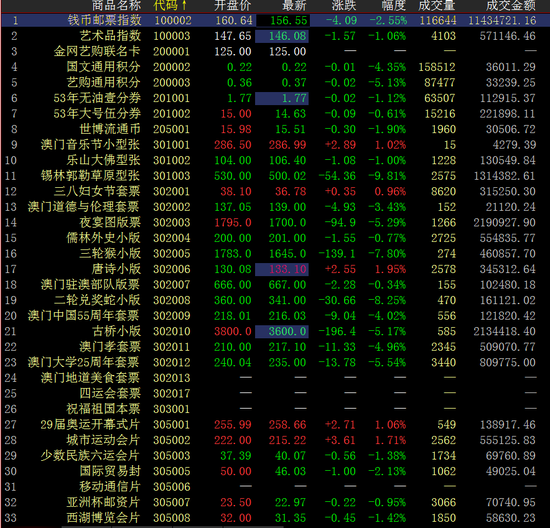Click the 涨跌 column header
This screenshot has width=550, height=528.
344,5
